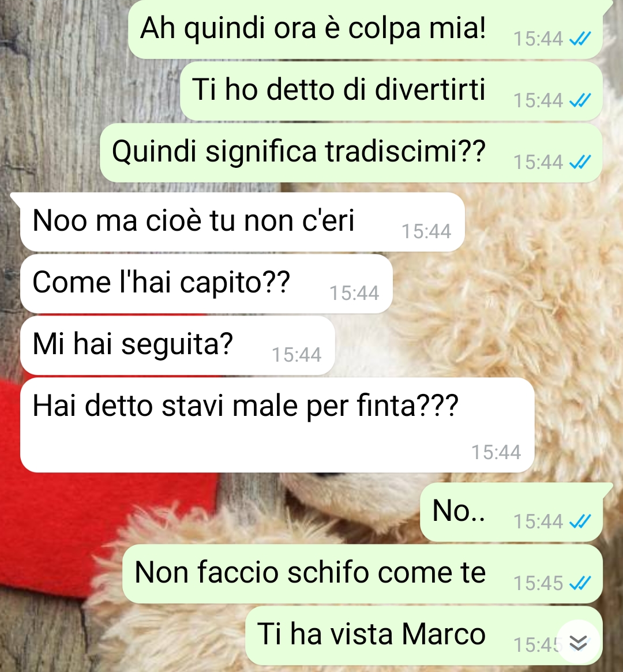Select the 'Ti ha vista Marco' message
This screenshot has height=672, width=623.
pyautogui.click(x=424, y=636)
